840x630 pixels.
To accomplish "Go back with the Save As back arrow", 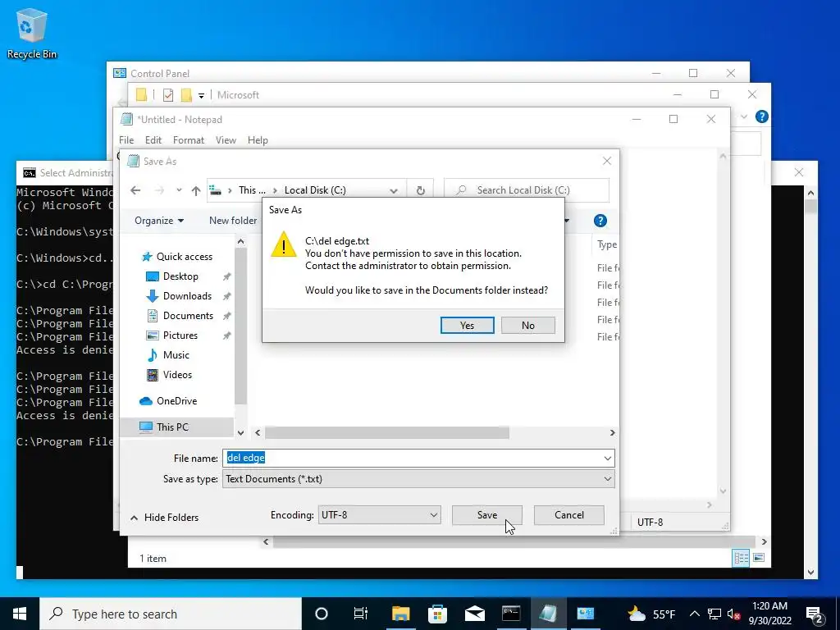I will point(135,190).
